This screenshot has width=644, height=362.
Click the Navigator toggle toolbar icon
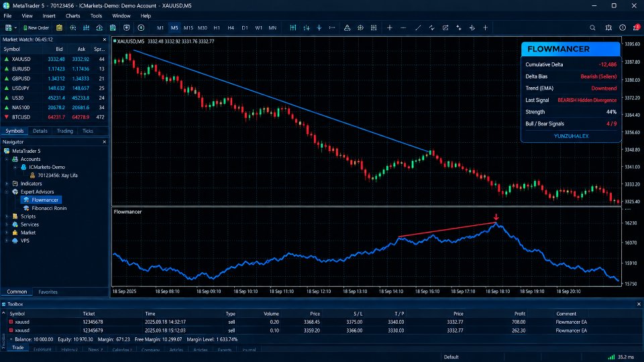73,28
